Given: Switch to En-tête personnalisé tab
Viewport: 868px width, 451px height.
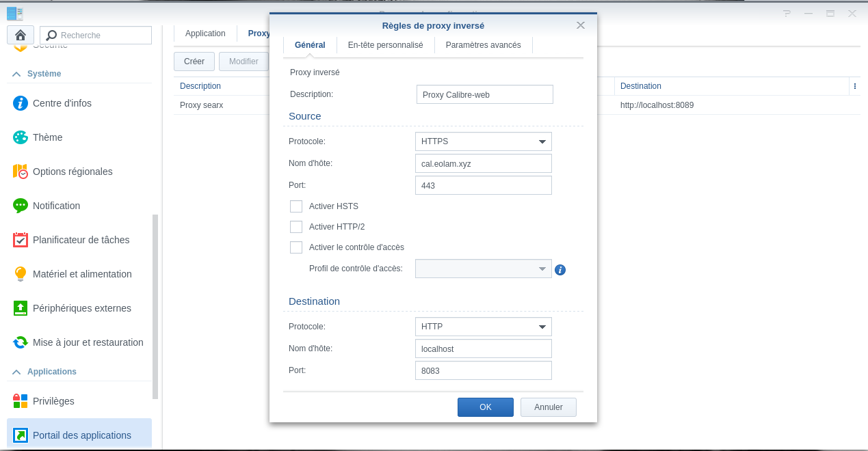Looking at the screenshot, I should (x=385, y=45).
